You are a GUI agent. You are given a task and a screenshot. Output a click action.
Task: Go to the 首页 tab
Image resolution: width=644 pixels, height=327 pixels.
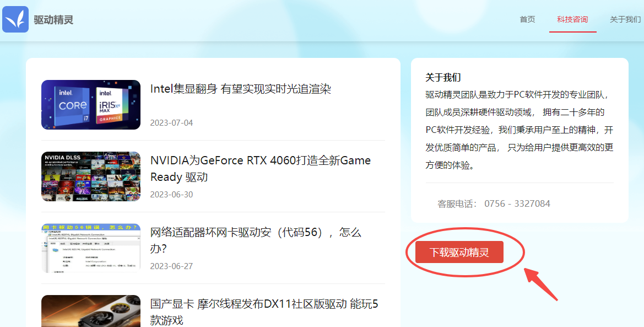pyautogui.click(x=527, y=19)
